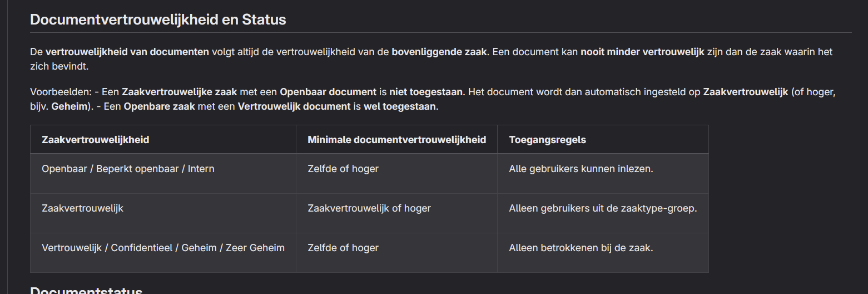Viewport: 868px width, 294px height.
Task: Click the "Minimale documentvertrouwelijkheid" column header
Action: [396, 140]
